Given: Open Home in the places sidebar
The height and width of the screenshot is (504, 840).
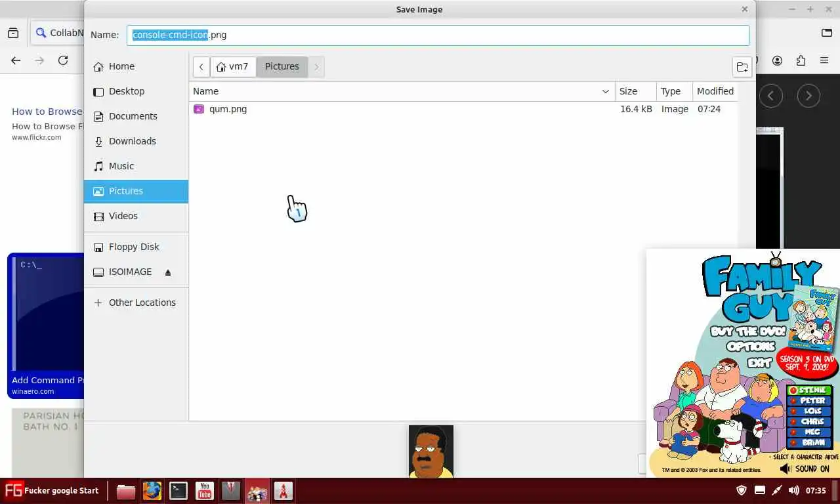Looking at the screenshot, I should (x=136, y=66).
